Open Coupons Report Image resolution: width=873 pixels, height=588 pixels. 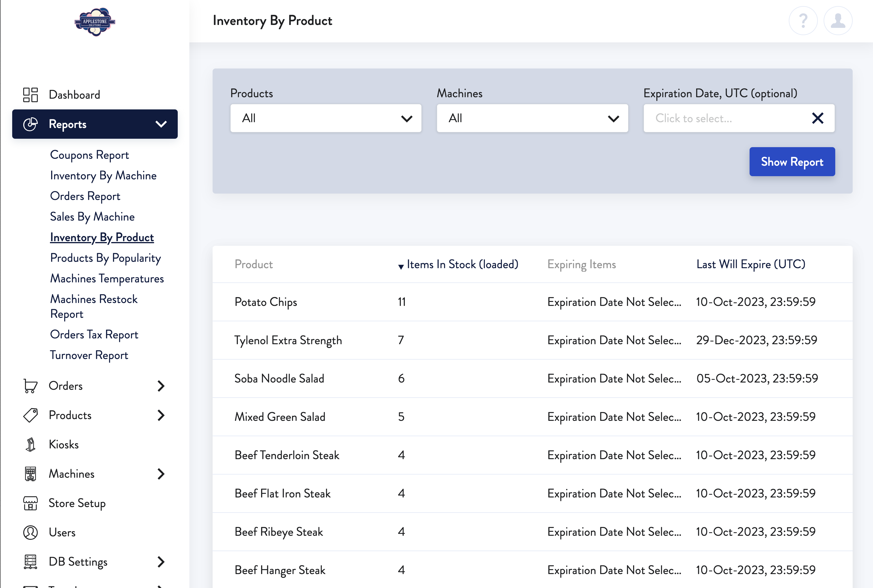point(89,155)
